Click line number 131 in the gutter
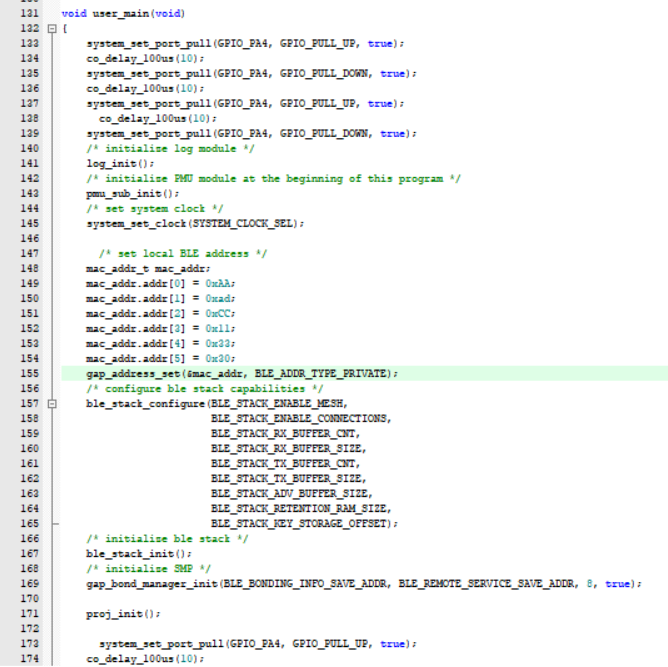The height and width of the screenshot is (667, 668). pyautogui.click(x=29, y=14)
